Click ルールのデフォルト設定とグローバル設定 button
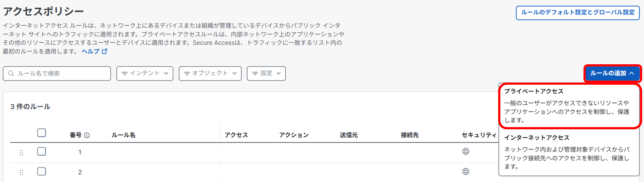This screenshot has height=182, width=644. 578,13
